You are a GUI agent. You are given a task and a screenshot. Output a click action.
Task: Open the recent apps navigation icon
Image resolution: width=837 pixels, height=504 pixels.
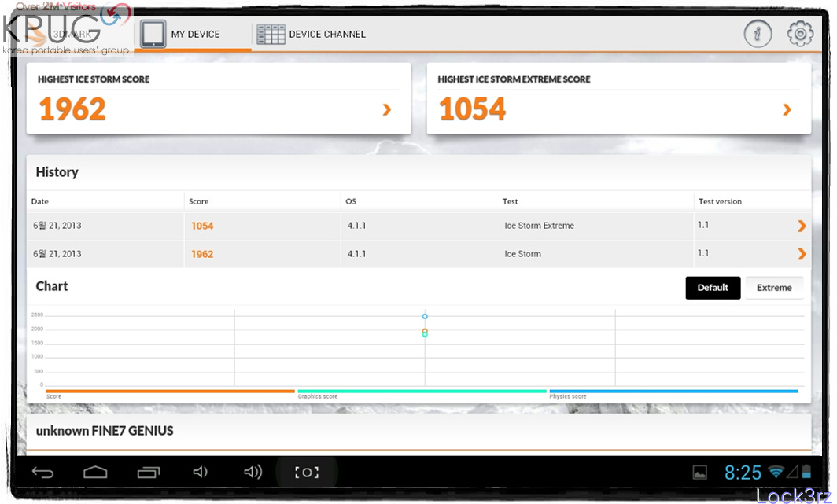pos(149,472)
